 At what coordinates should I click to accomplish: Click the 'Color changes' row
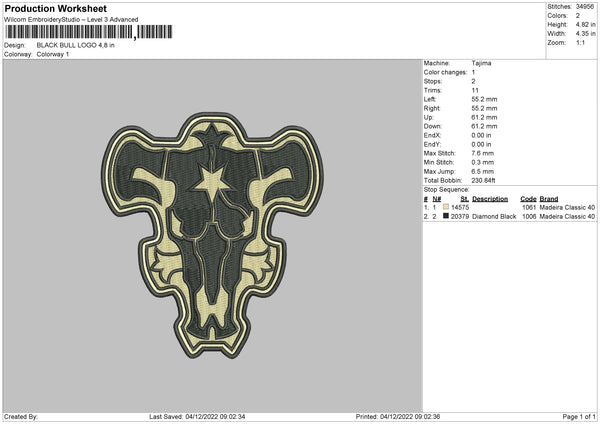click(450, 72)
